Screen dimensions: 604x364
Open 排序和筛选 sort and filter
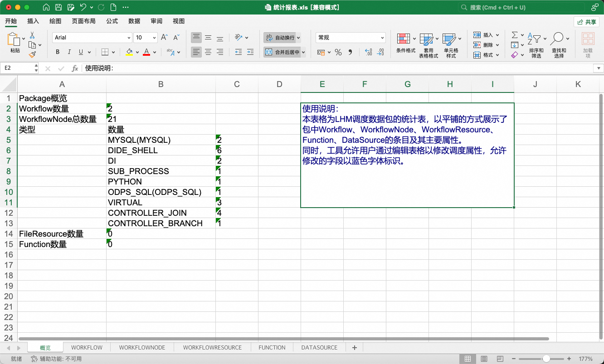coord(536,45)
